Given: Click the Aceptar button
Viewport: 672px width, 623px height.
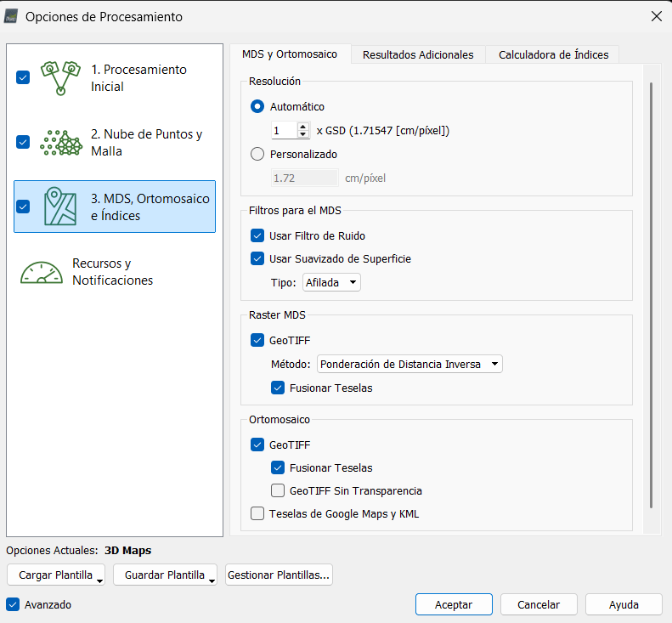Looking at the screenshot, I should coord(454,604).
